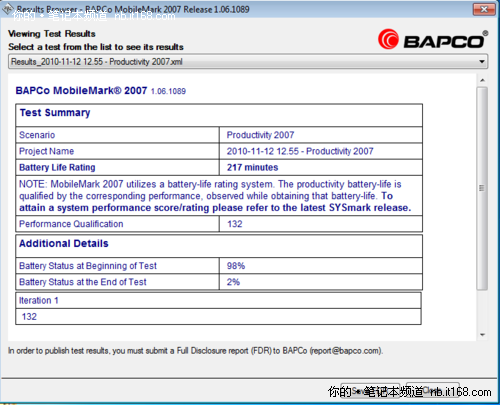The height and width of the screenshot is (405, 500).
Task: Click the 'Iteration 1' row
Action: click(218, 300)
